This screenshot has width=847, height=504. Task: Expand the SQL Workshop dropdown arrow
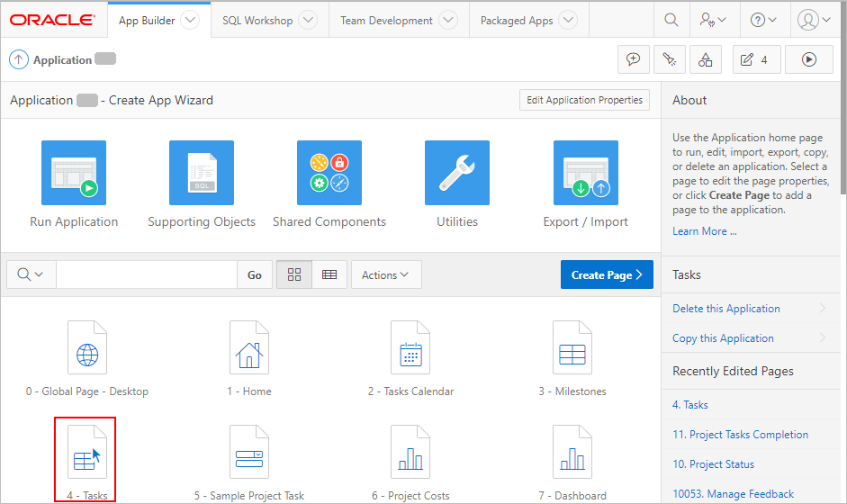308,20
